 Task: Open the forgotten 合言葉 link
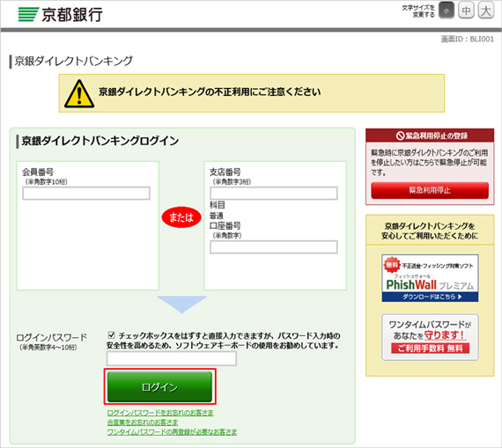143,422
